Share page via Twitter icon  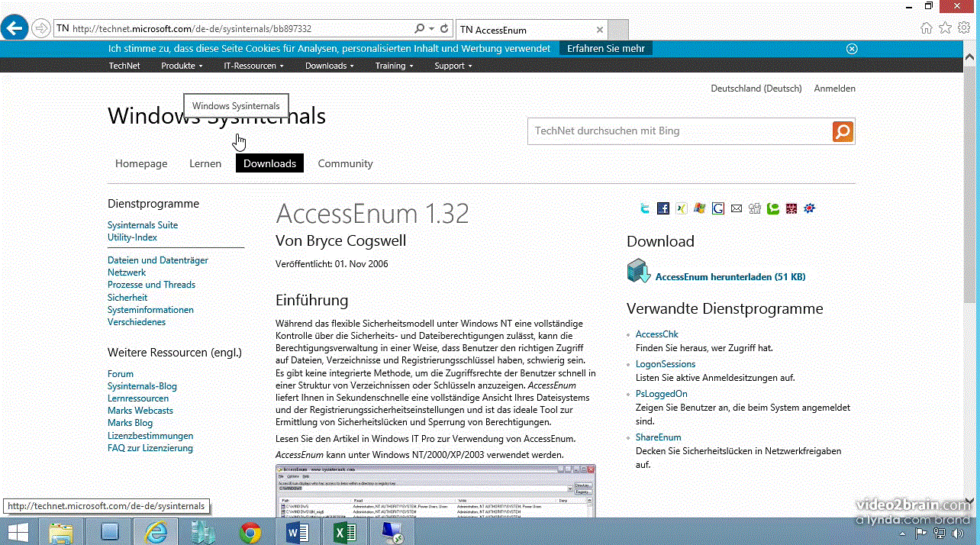click(x=645, y=208)
